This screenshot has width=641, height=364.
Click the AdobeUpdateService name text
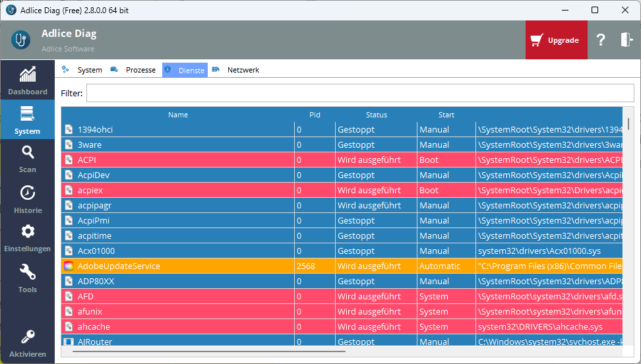(x=119, y=266)
